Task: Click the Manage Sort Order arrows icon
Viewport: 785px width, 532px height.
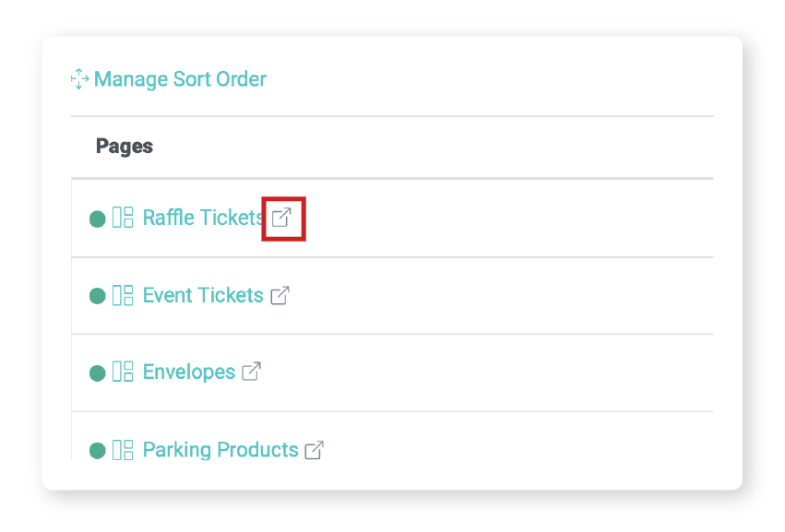Action: [x=80, y=80]
